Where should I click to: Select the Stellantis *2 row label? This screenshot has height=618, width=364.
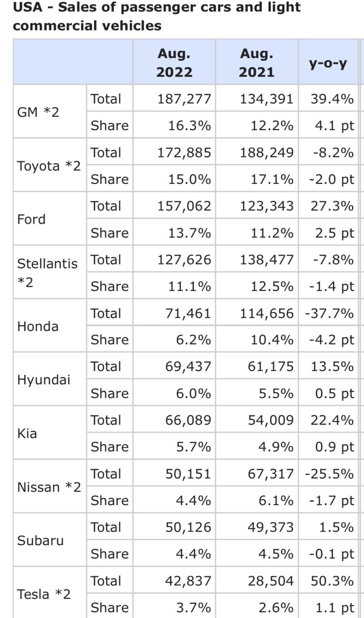coord(47,273)
